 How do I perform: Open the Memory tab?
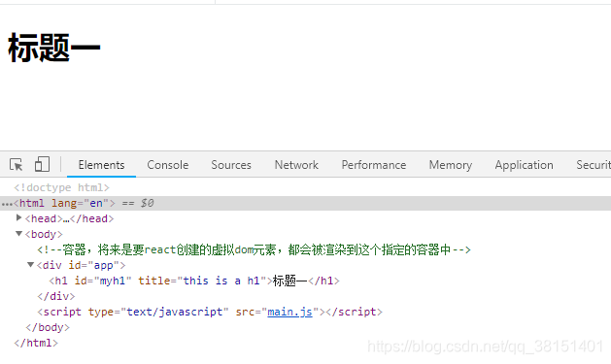click(451, 165)
